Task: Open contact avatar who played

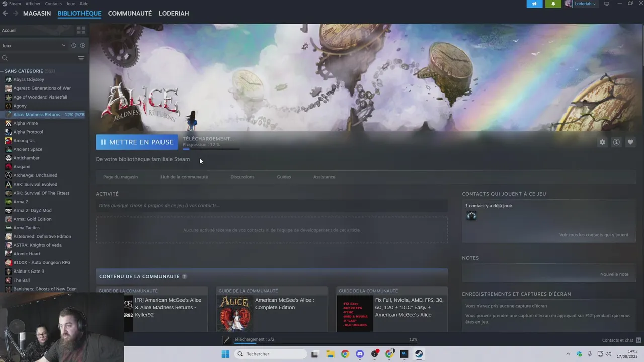Action: pos(471,216)
